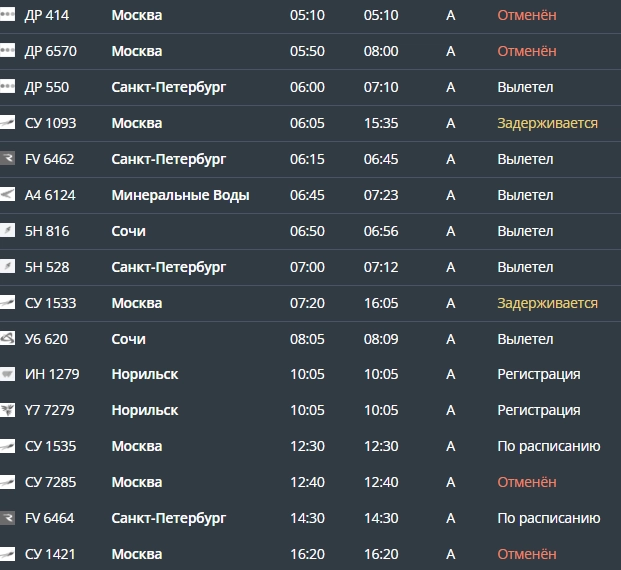Click airline icon next to 5Н 816
Screen dimensions: 621x570
7,231
